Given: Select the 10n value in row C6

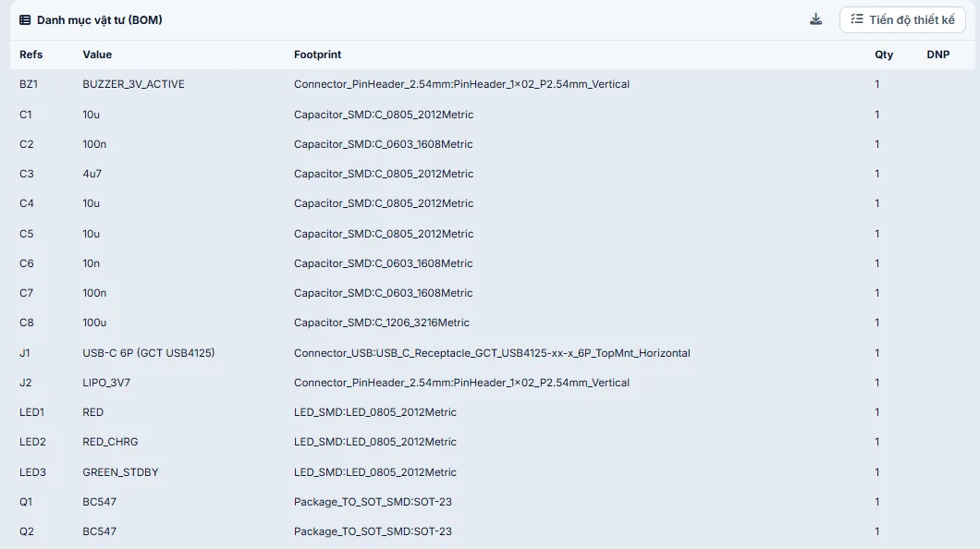Looking at the screenshot, I should [91, 262].
